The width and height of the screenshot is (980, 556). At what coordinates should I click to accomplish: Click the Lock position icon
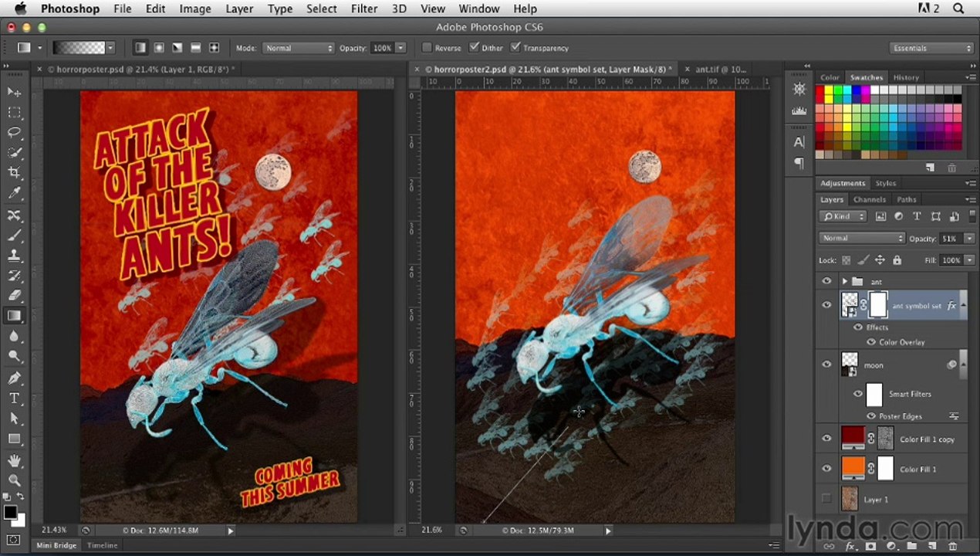pos(880,260)
